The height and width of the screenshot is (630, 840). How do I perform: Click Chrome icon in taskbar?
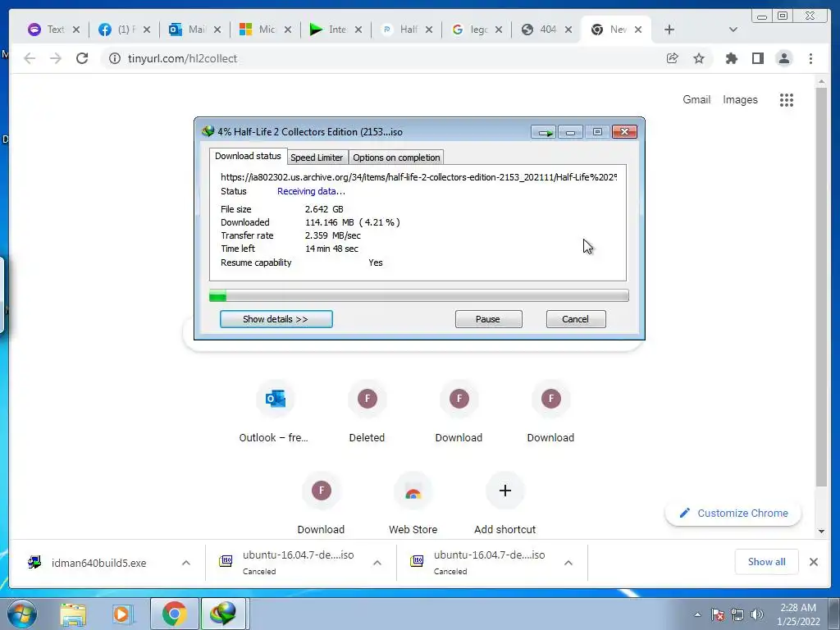[x=174, y=614]
